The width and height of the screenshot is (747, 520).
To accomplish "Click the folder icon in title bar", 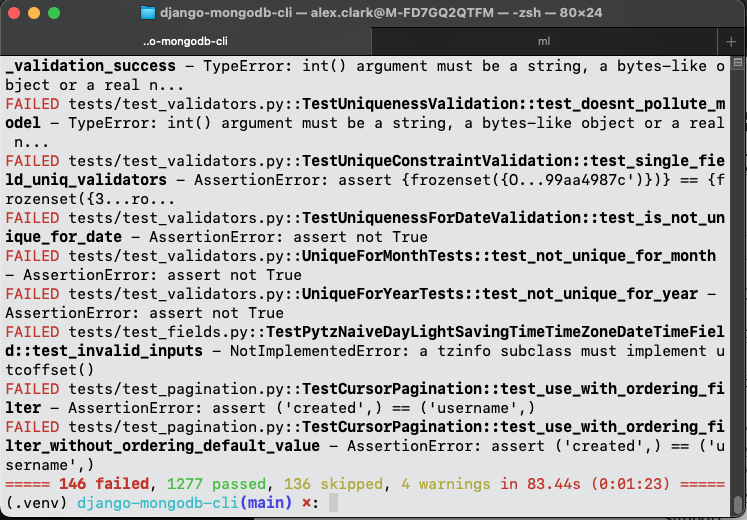I will coord(148,12).
